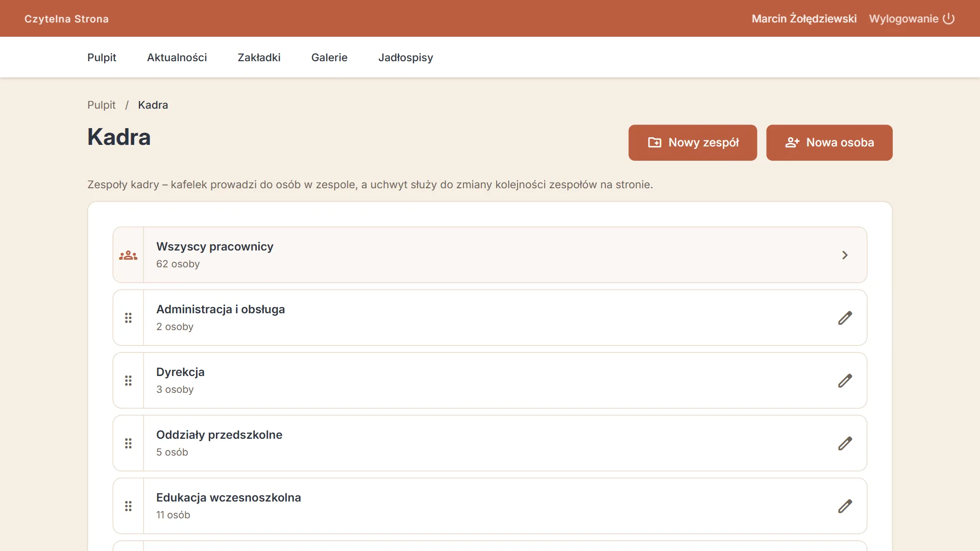Grab the drag handle of Administracja i obsługa
This screenshot has height=551, width=980.
(128, 318)
